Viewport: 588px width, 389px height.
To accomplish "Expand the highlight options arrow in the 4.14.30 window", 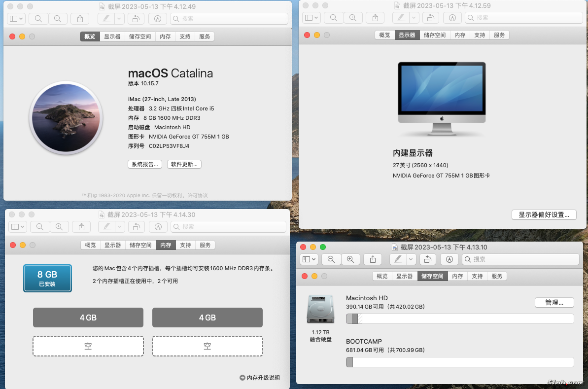I will tap(120, 227).
